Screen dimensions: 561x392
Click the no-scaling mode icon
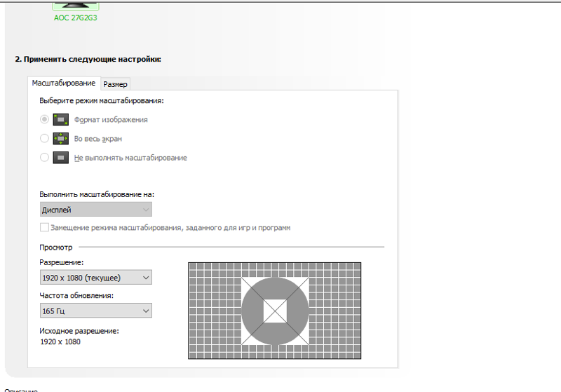pos(61,158)
